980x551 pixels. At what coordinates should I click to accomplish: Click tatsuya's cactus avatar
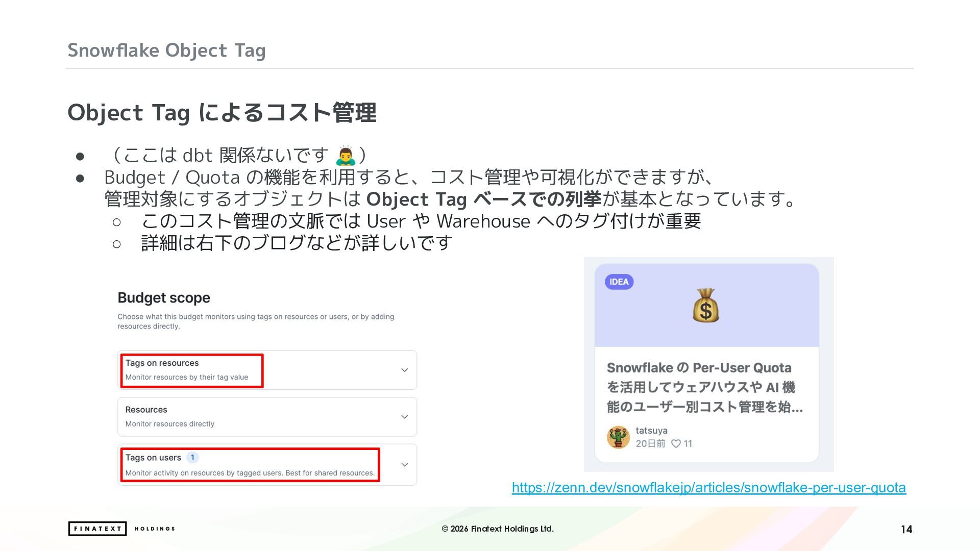[x=618, y=437]
